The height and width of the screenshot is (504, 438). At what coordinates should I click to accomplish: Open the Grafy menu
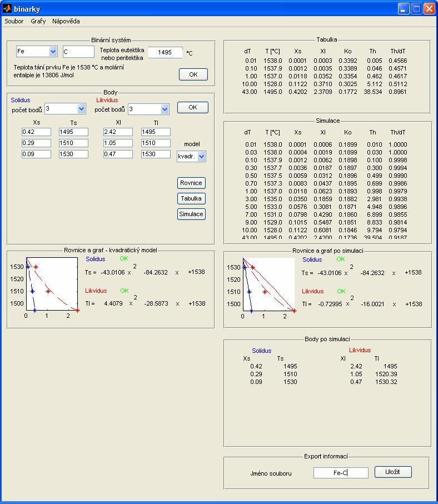pos(38,21)
